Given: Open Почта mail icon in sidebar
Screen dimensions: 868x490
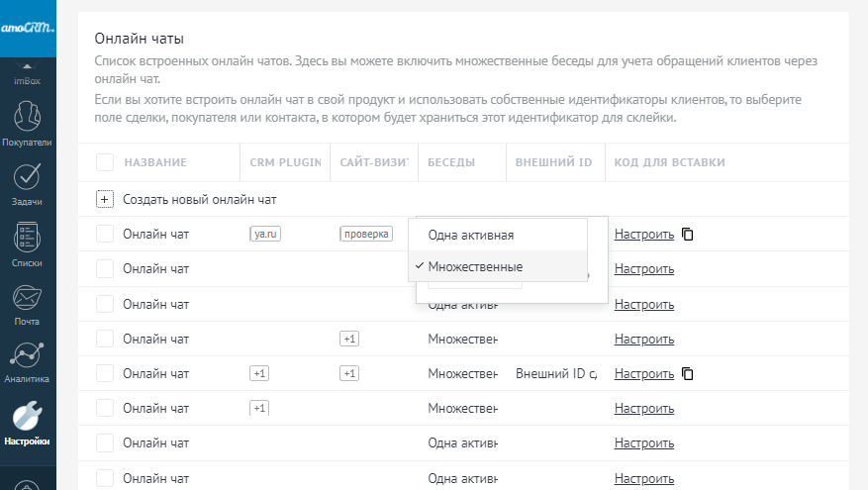Looking at the screenshot, I should click(x=28, y=302).
